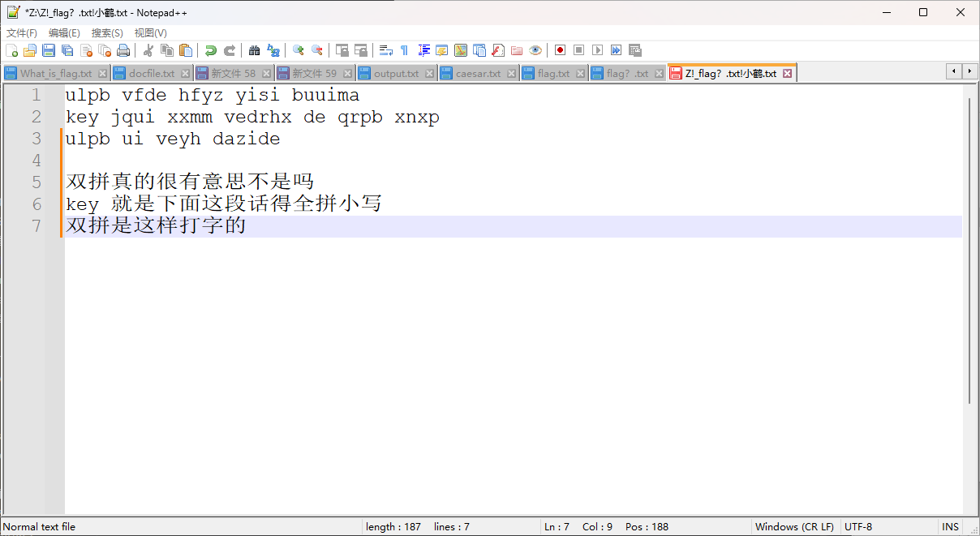The width and height of the screenshot is (980, 536).
Task: Open the 文件(F) menu
Action: 22,33
